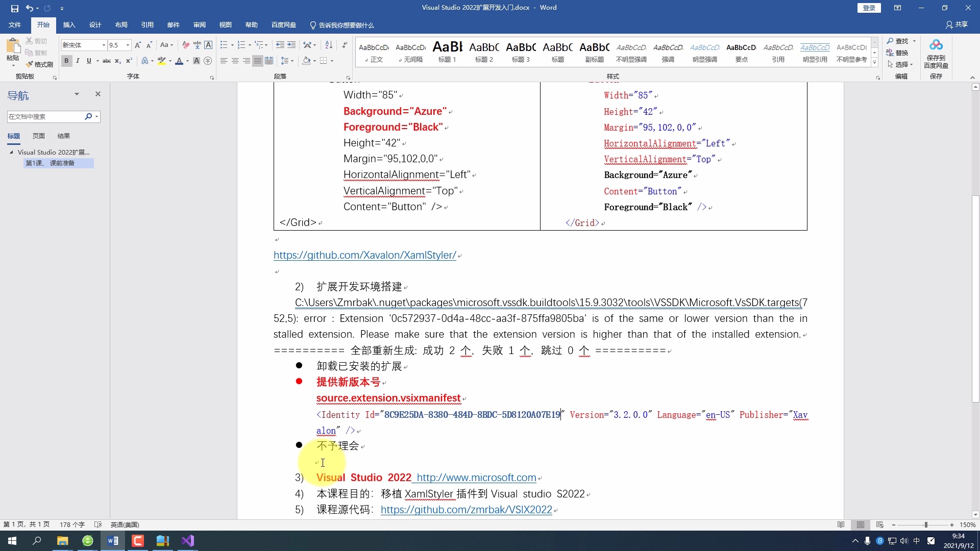Open the GitHub XamlStyler hyperlink

[364, 255]
